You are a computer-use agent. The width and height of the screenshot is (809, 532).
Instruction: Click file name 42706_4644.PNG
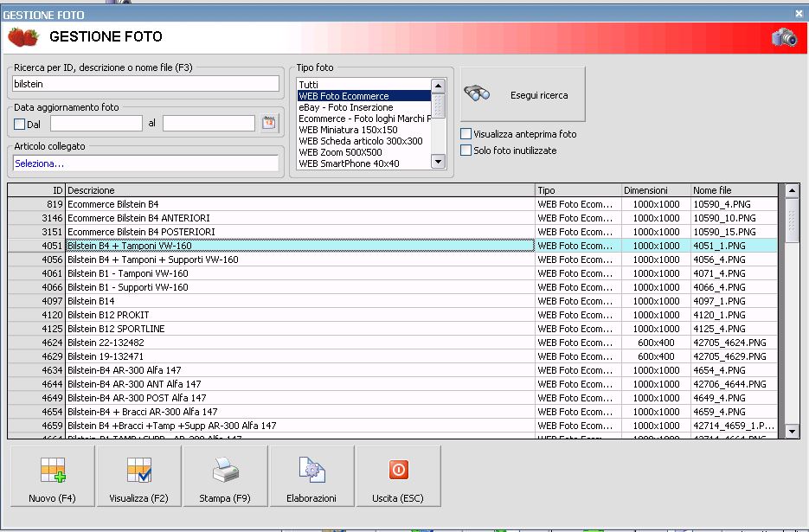(729, 384)
